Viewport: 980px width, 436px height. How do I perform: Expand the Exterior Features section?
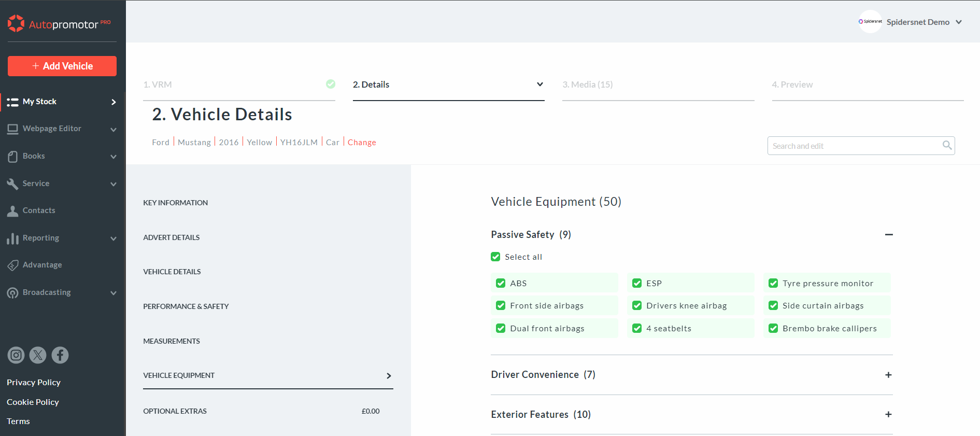(888, 414)
